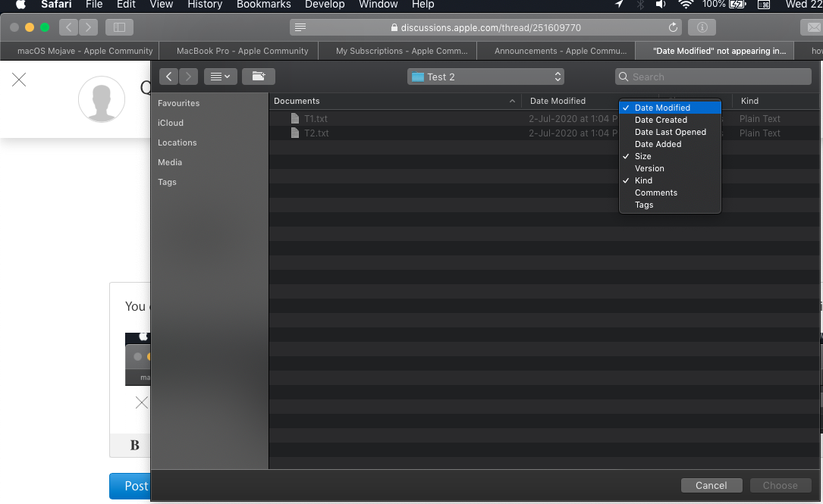This screenshot has width=823, height=504.
Task: Click the battery status icon
Action: pyautogui.click(x=737, y=5)
